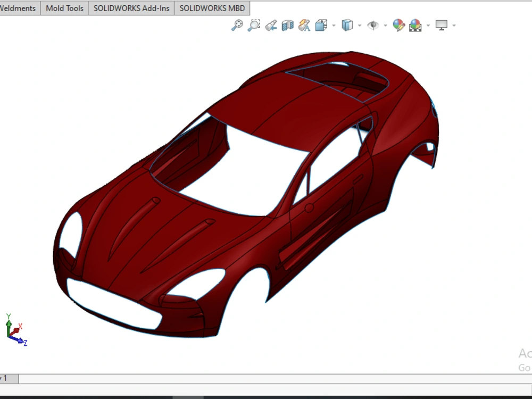Viewport: 532px width, 399px height.
Task: Activate the Zoom to Area tool
Action: coord(254,24)
